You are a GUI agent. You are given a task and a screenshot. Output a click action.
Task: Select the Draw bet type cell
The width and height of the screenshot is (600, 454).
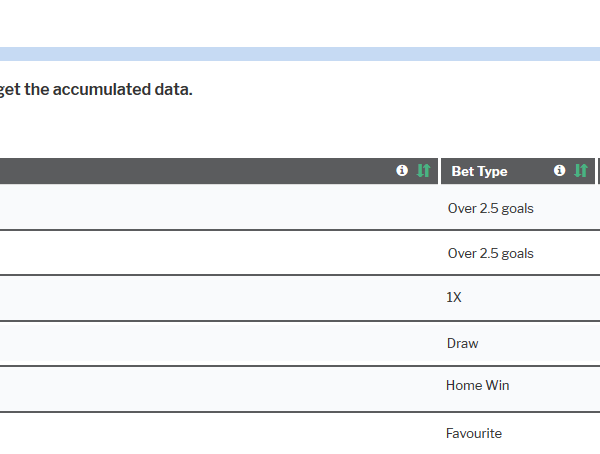463,343
